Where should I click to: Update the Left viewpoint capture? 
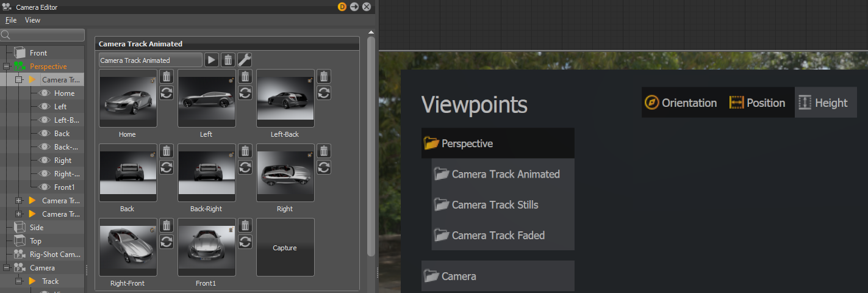point(245,93)
